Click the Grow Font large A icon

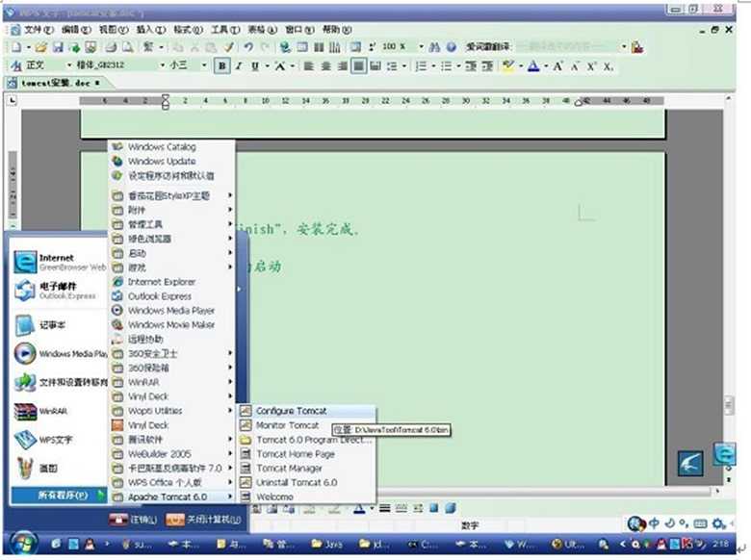coord(557,66)
